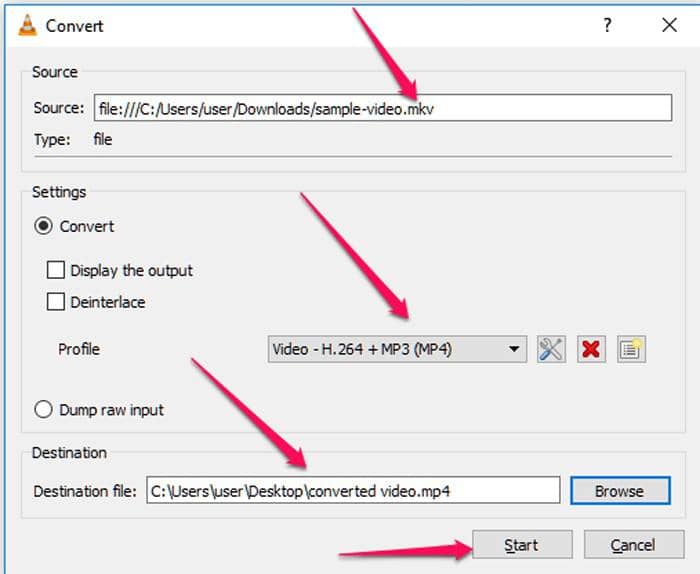
Task: Click the Type file label text
Action: 102,139
